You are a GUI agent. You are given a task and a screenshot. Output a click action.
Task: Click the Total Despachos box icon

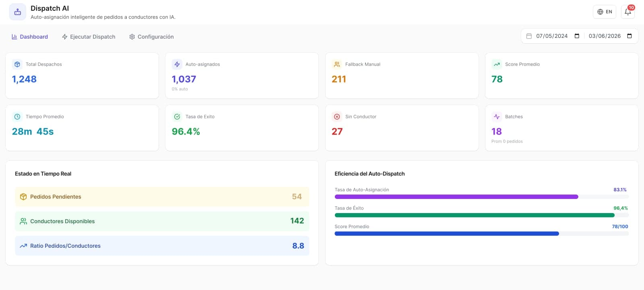click(17, 64)
